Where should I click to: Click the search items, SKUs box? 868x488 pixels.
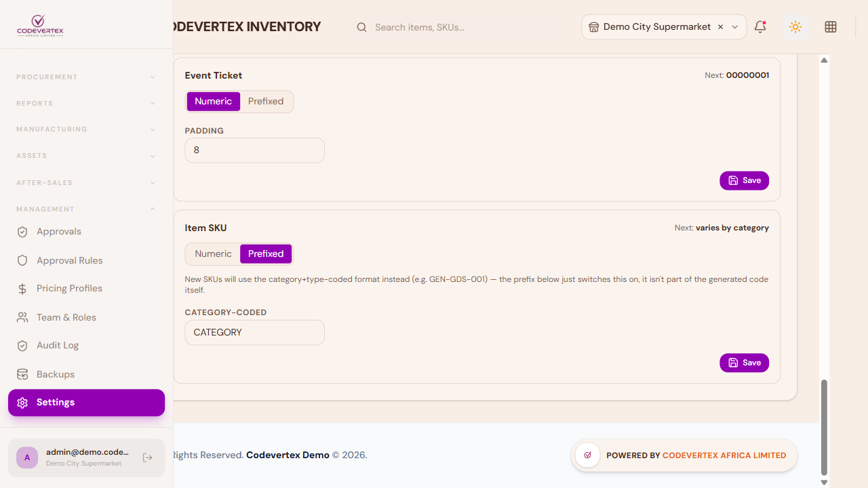456,27
